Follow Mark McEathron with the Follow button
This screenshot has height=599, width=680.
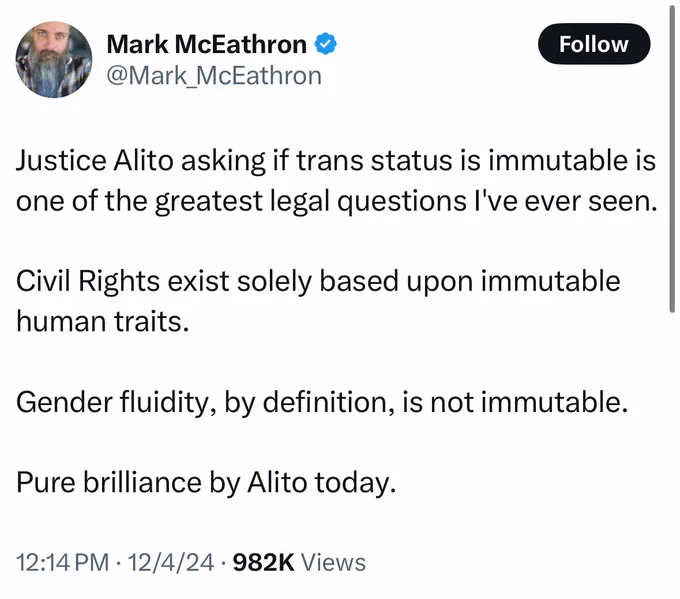pos(594,44)
